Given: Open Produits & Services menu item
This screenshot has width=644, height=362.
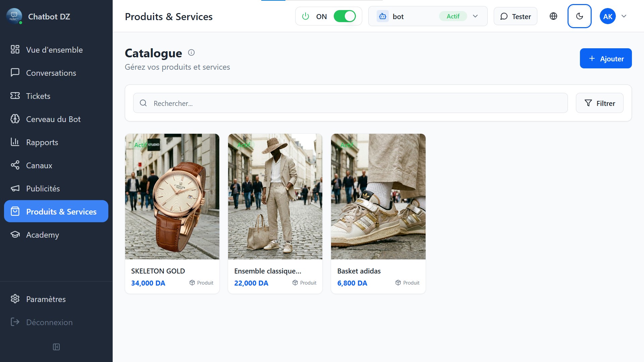Looking at the screenshot, I should pyautogui.click(x=56, y=211).
